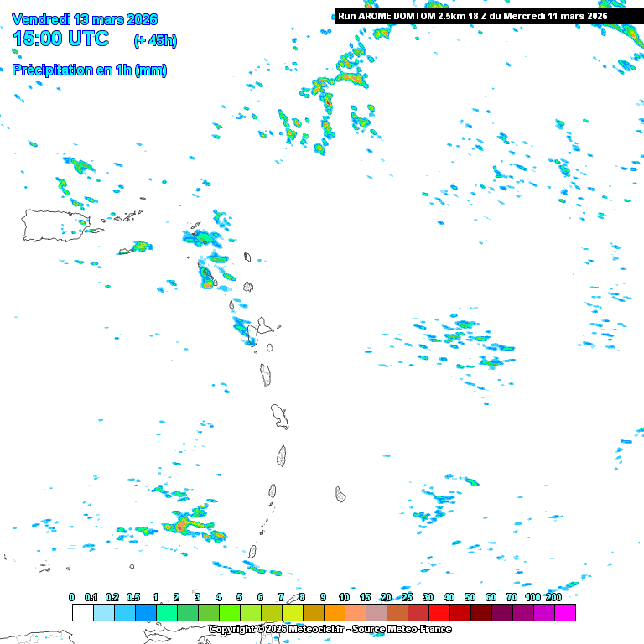Select the blue 0.5-1 mm legend swatch
This screenshot has height=644, width=644.
point(145,613)
